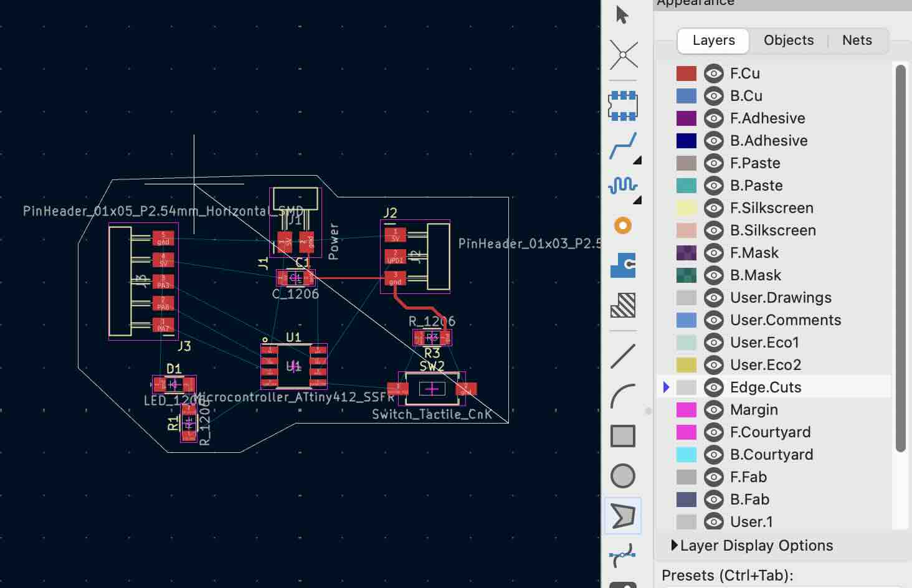Select the J3 five-pin header footprint
Image resolution: width=912 pixels, height=588 pixels.
[143, 282]
